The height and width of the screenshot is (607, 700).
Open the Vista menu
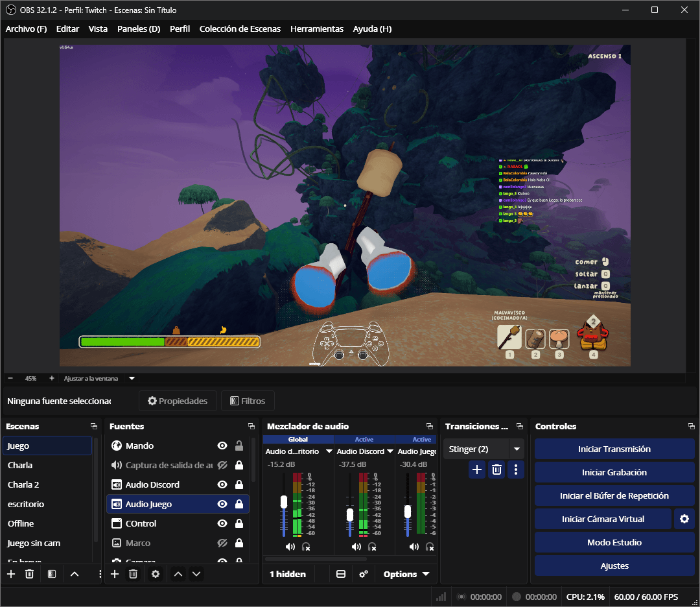[x=98, y=29]
